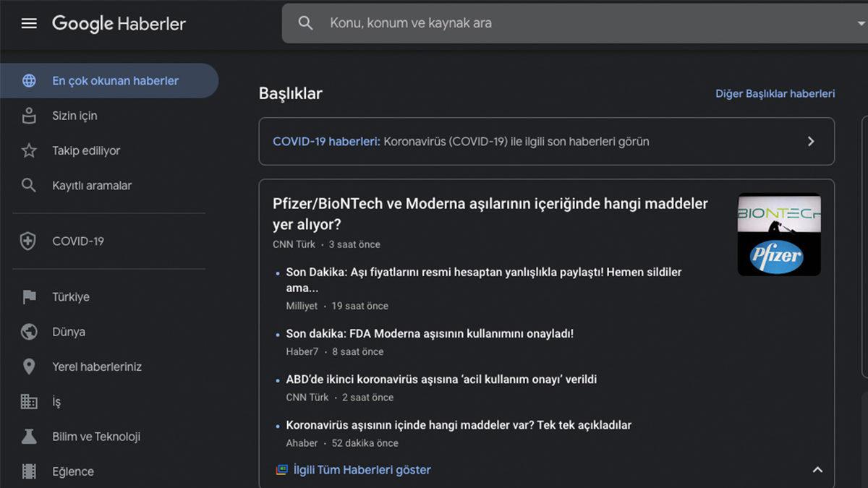
Task: Collapse the related headlines list chevron
Action: point(817,469)
